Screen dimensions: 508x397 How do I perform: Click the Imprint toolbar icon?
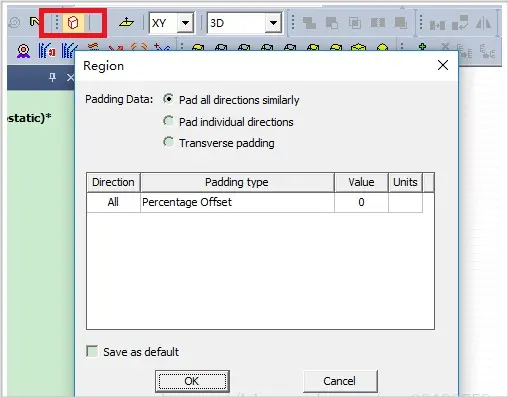pos(401,23)
